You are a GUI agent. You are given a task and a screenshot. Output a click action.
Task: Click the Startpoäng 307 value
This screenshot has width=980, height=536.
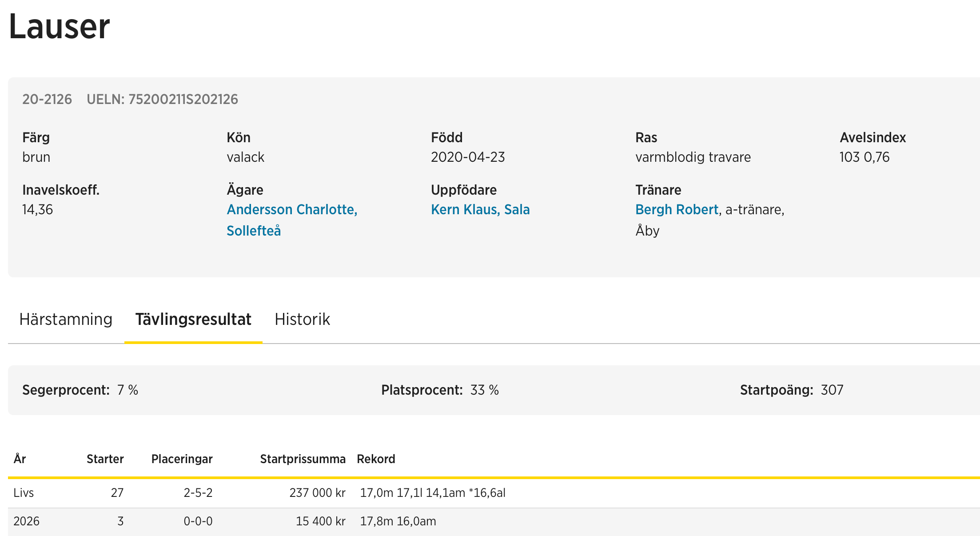pyautogui.click(x=832, y=390)
